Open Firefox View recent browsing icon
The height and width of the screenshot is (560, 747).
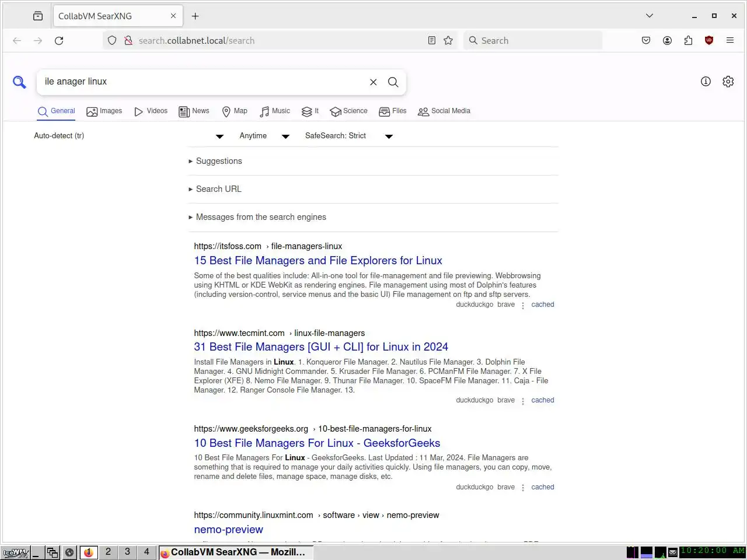coord(38,16)
